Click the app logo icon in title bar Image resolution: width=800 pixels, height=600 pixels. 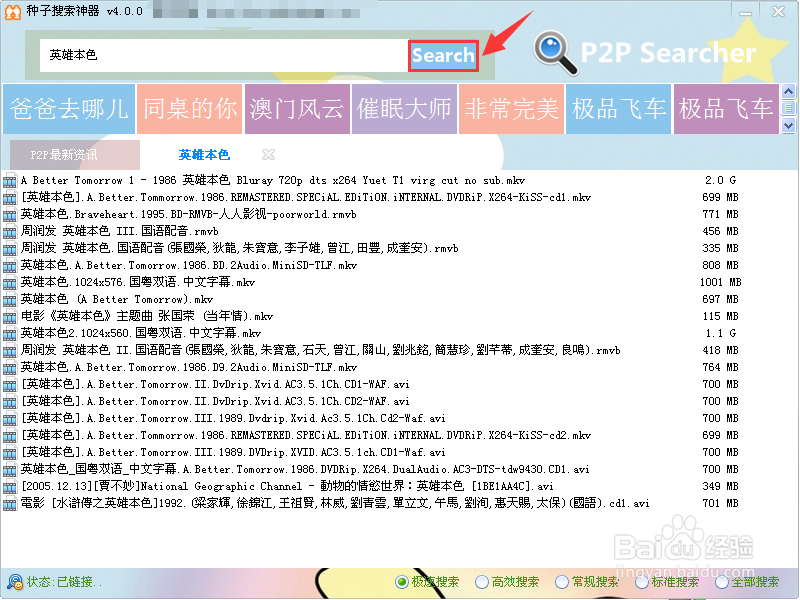(x=13, y=11)
